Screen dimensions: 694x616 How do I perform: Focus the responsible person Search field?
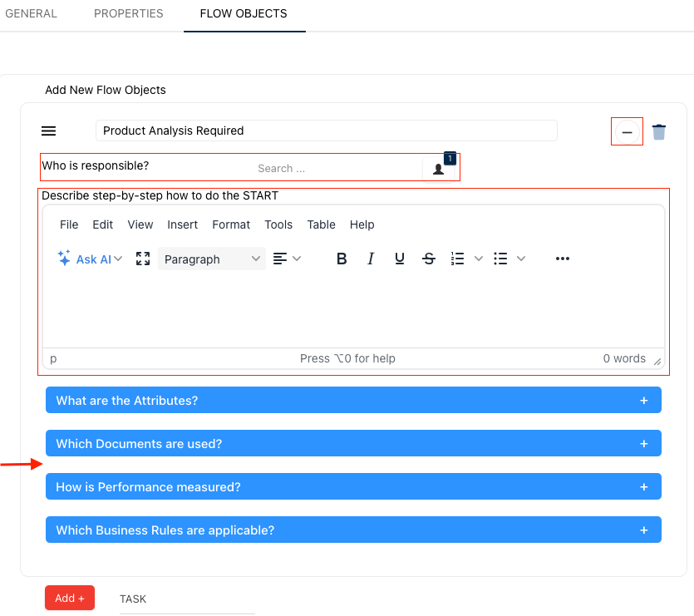[x=337, y=169]
